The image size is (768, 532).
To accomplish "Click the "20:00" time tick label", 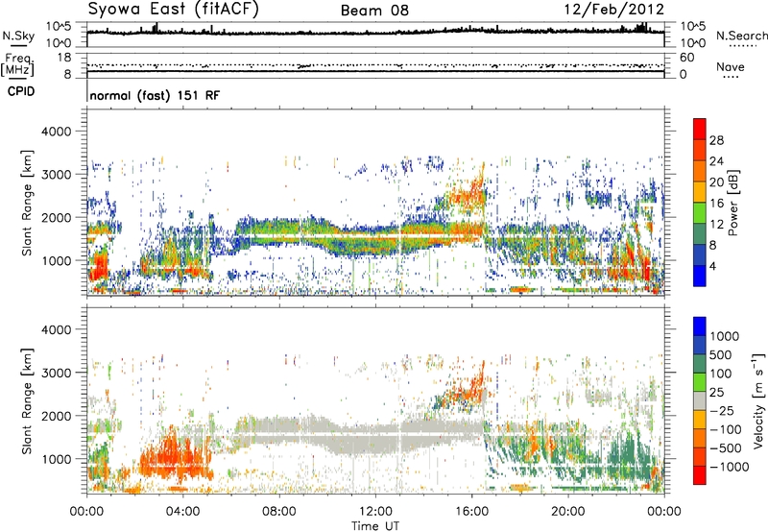I will (x=567, y=512).
